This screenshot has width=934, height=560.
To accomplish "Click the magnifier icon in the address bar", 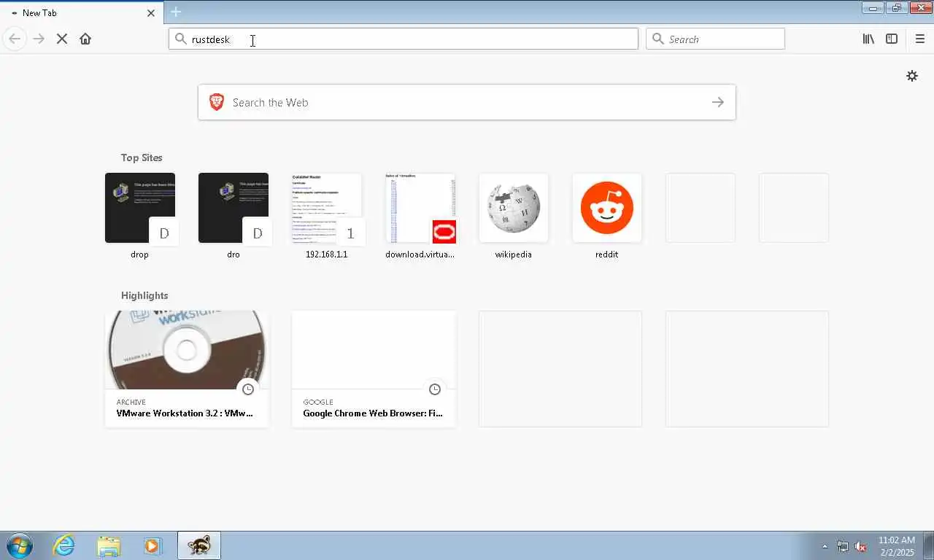I will point(181,39).
